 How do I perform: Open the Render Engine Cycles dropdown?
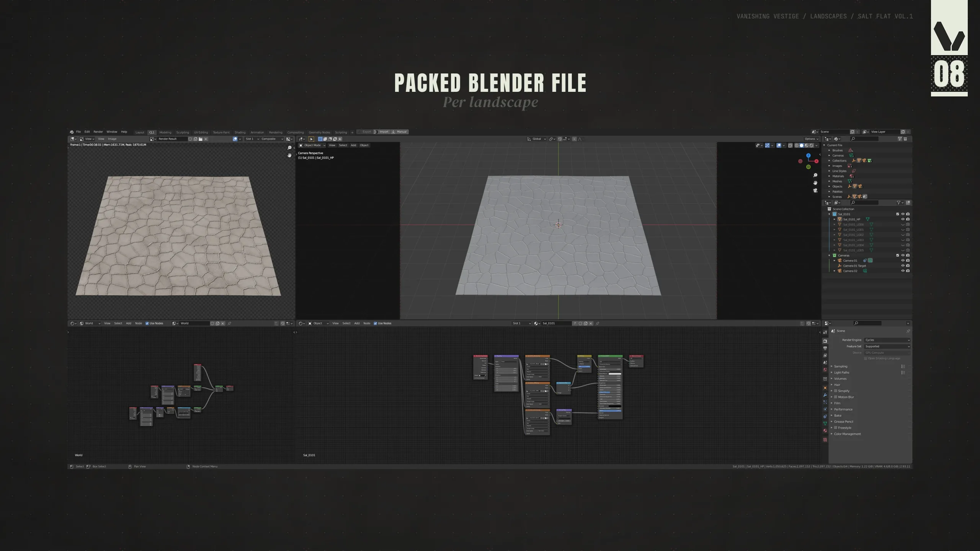(887, 340)
